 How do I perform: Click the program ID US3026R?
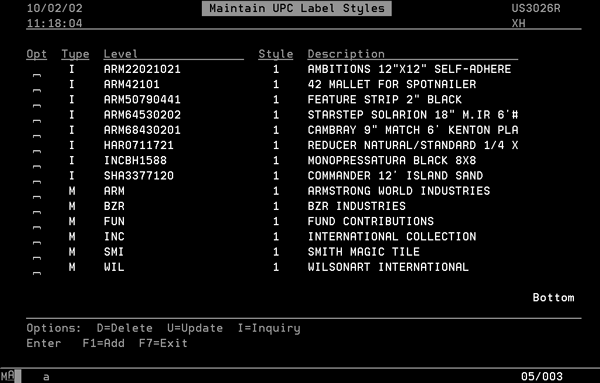point(536,8)
